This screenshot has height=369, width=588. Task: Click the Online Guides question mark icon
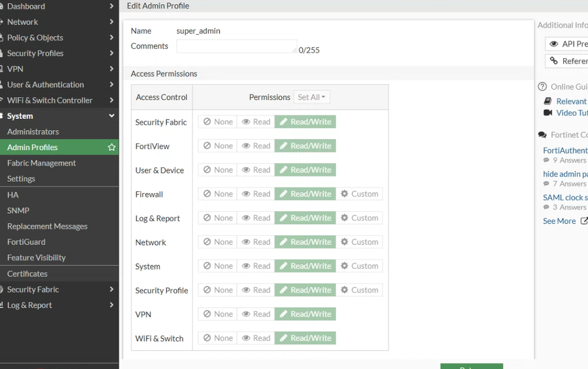click(x=543, y=87)
